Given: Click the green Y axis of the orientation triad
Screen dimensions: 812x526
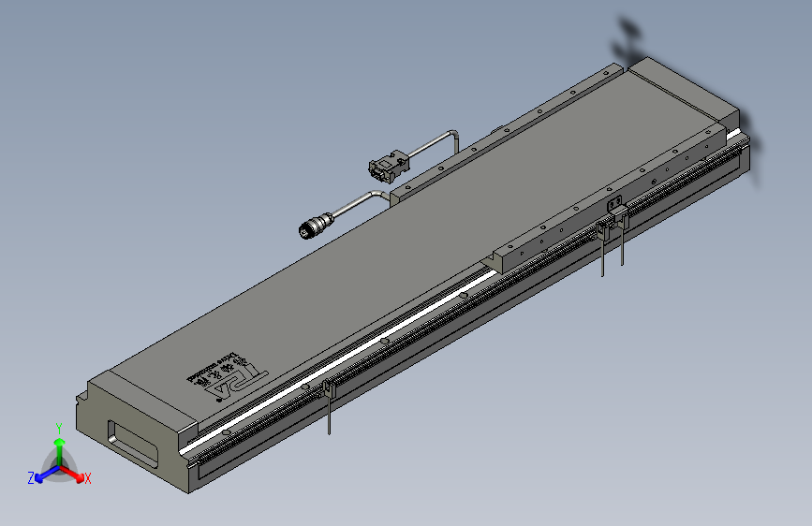Looking at the screenshot, I should (x=60, y=448).
